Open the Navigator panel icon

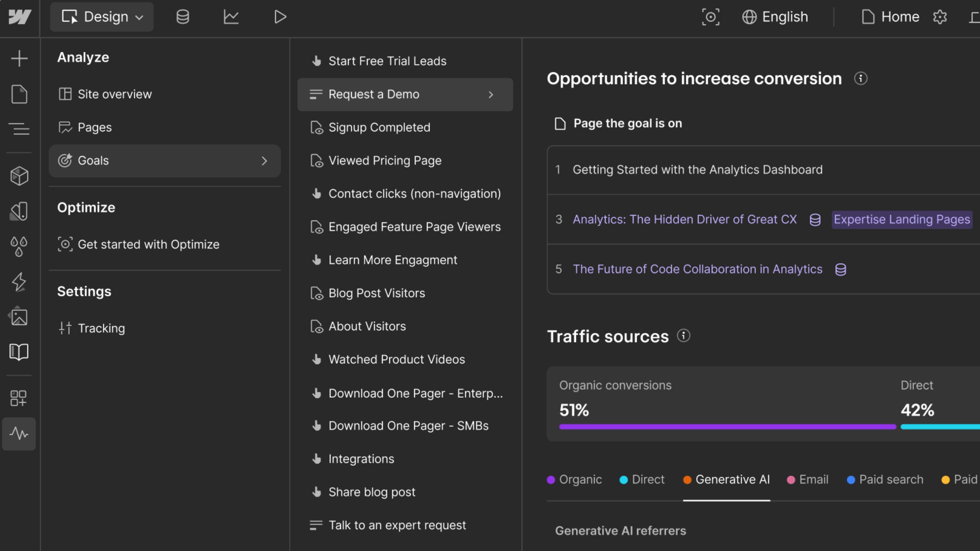tap(19, 129)
